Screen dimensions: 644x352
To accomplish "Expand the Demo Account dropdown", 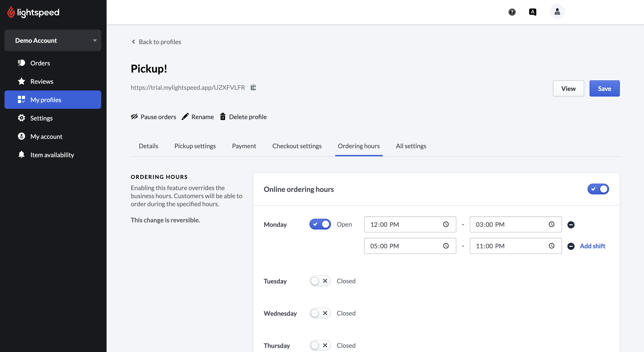I will point(53,41).
